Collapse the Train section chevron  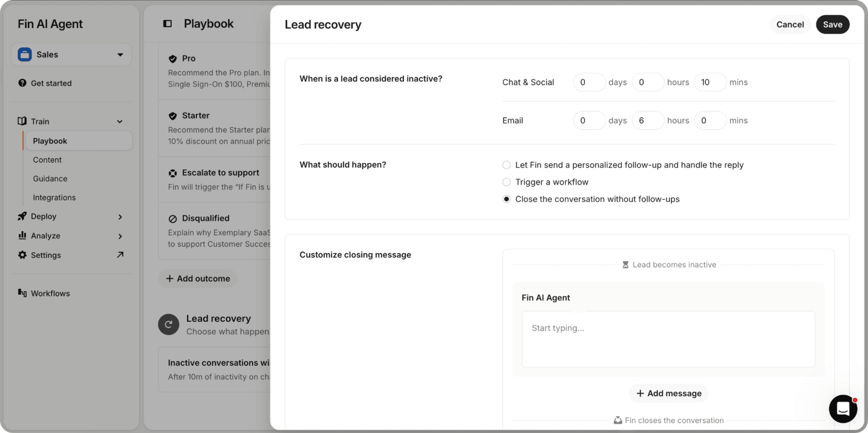(119, 121)
